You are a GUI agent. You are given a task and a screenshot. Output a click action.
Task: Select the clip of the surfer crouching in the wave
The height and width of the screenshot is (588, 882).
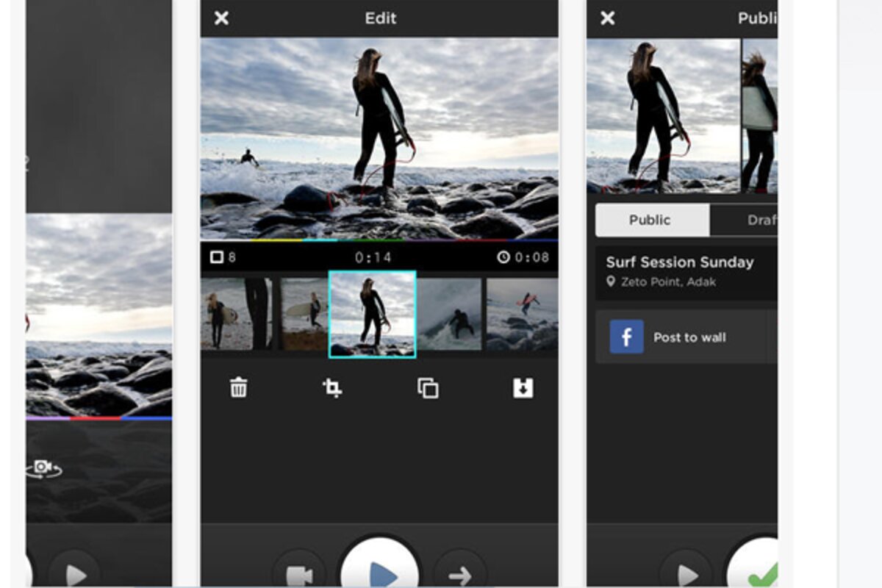click(x=450, y=314)
